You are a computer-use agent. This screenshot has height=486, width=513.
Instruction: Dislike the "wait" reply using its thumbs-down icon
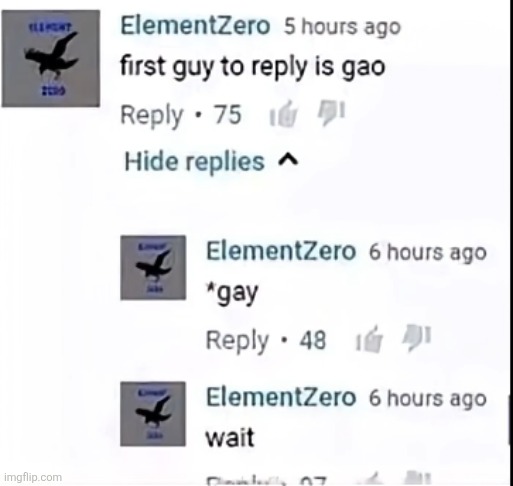[x=417, y=479]
